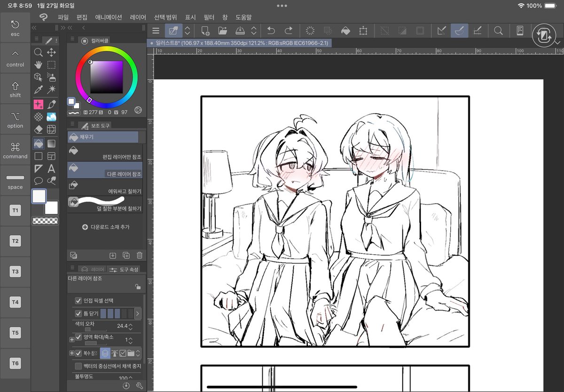The width and height of the screenshot is (564, 392).
Task: Toggle snap to grid in command bar
Action: coord(478,31)
